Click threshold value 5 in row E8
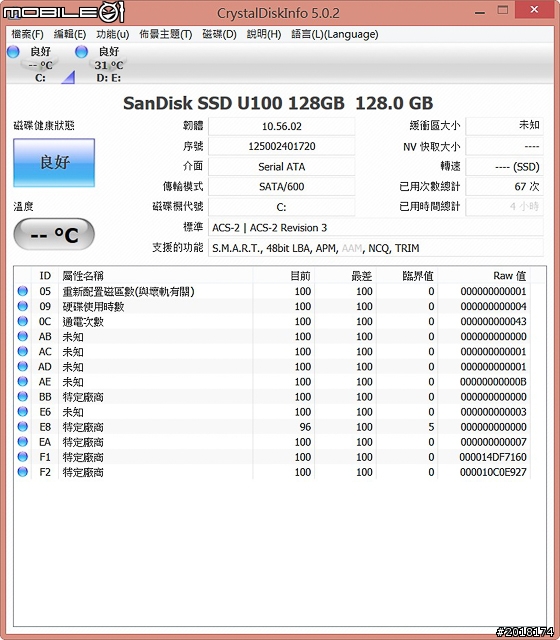Image resolution: width=560 pixels, height=640 pixels. point(431,427)
